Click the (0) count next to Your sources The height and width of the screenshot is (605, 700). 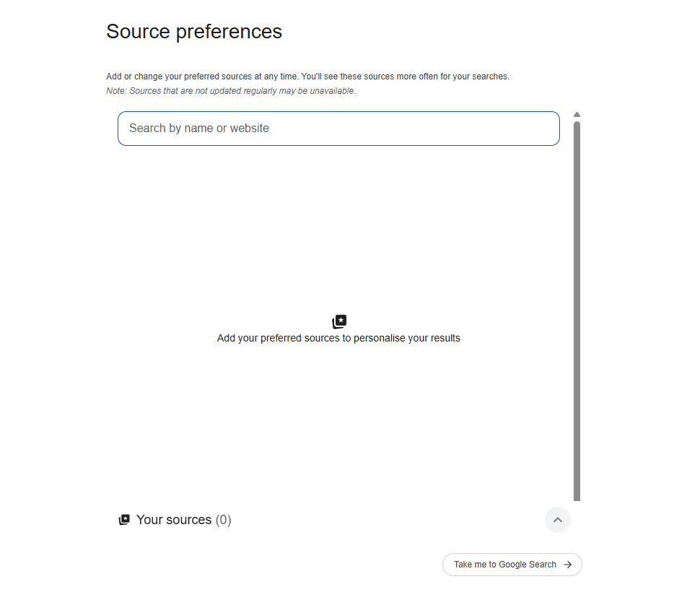tap(223, 520)
